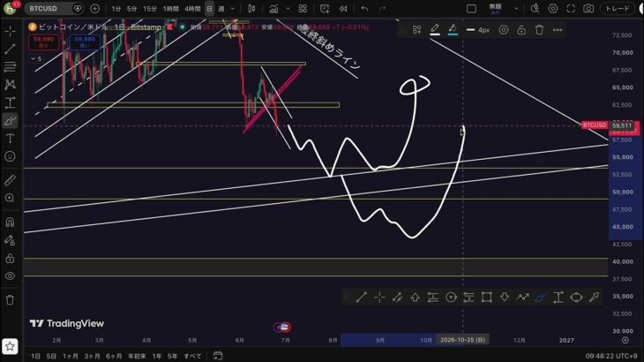Select the 週 weekly timeframe
The width and height of the screenshot is (644, 362).
[221, 9]
